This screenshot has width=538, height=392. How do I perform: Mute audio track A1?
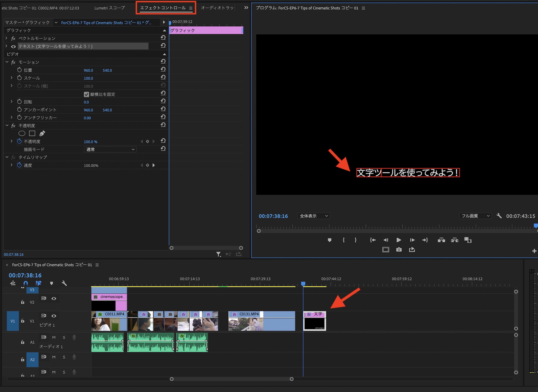coord(54,337)
